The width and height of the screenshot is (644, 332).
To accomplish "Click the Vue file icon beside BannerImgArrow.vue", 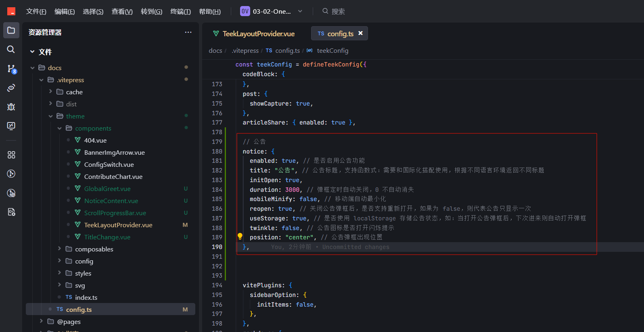I will click(x=78, y=152).
